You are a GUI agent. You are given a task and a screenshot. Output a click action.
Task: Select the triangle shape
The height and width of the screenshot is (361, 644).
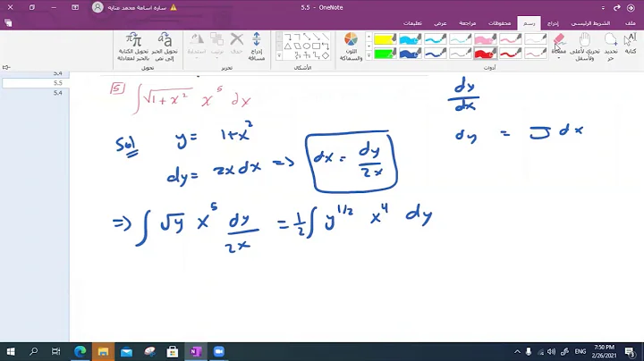(288, 46)
